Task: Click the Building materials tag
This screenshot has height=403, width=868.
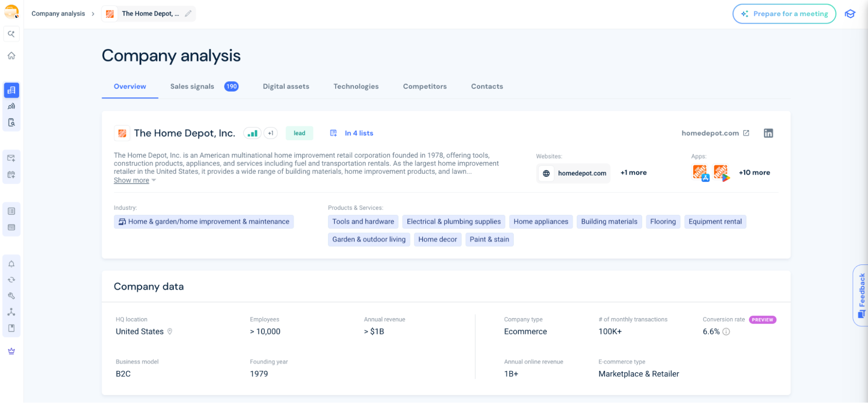Action: coord(609,221)
